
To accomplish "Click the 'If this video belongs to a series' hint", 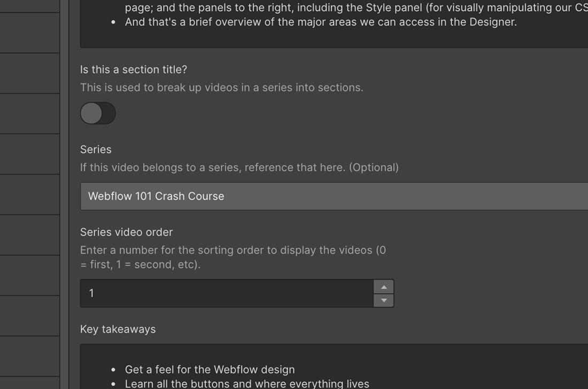I will [x=212, y=167].
